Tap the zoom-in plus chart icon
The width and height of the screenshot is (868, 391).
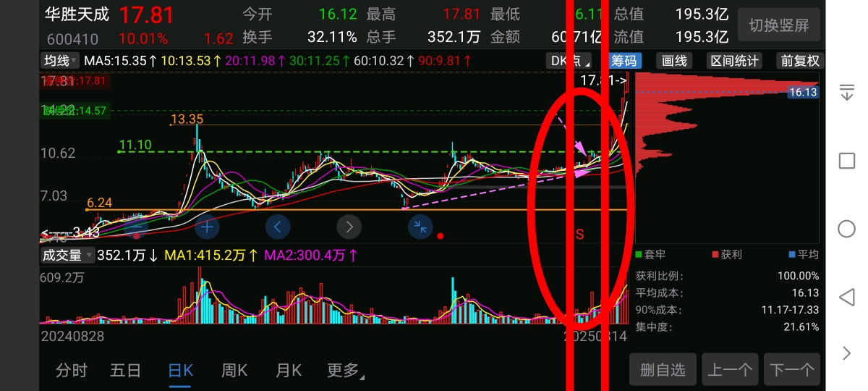207,227
